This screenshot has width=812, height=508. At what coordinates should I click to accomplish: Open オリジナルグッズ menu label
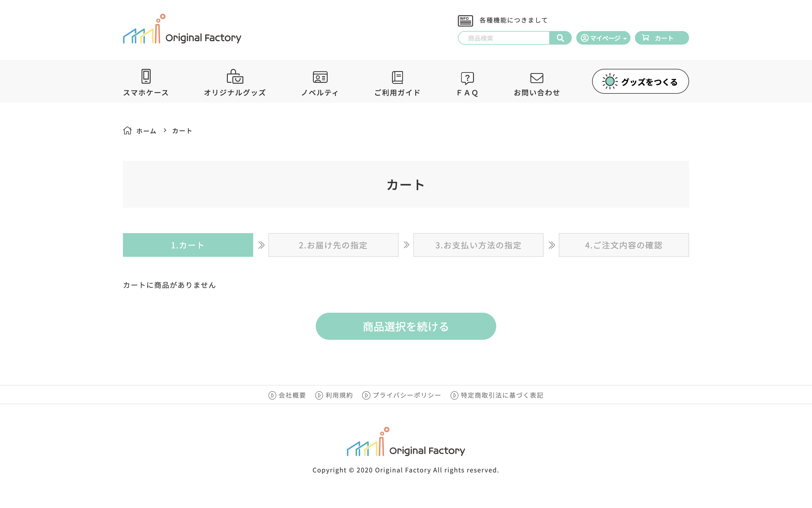point(235,93)
